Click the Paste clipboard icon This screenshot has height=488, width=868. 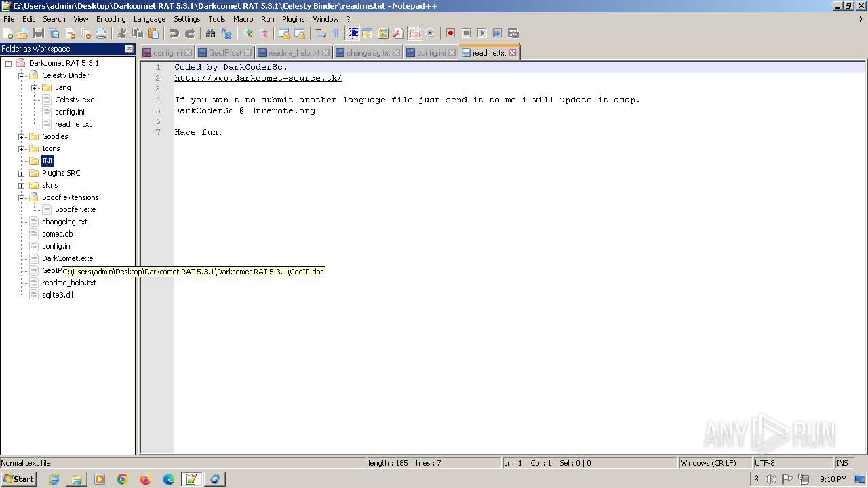pyautogui.click(x=153, y=33)
